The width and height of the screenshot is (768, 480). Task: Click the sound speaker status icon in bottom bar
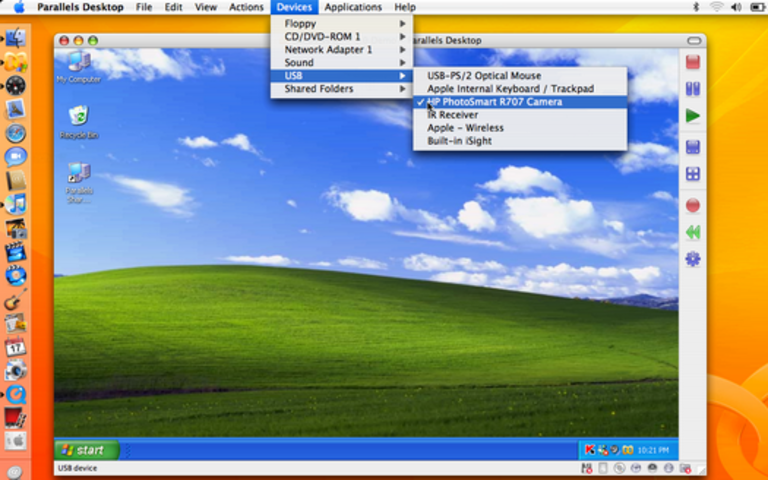click(x=652, y=468)
